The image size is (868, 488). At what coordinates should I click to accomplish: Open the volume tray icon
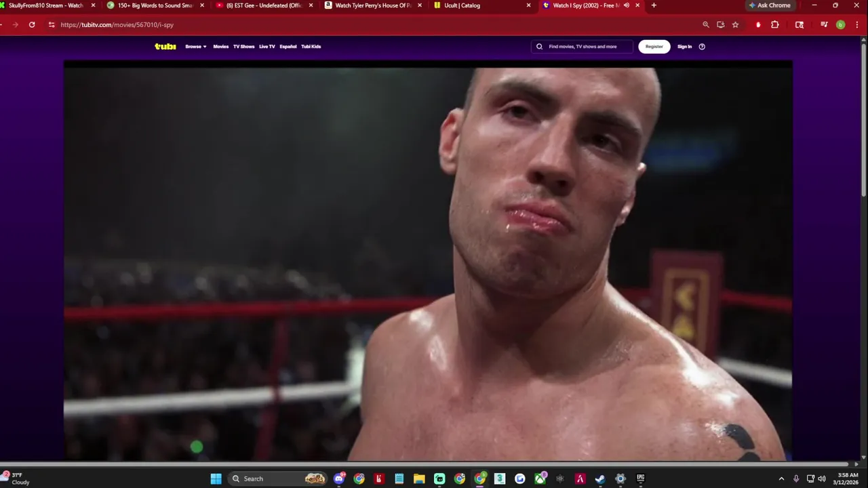pos(822,479)
